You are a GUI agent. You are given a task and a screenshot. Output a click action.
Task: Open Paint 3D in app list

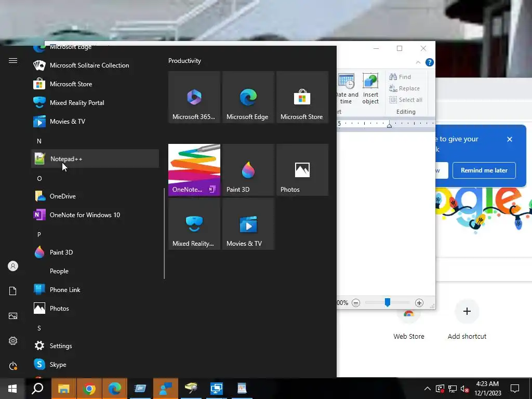95,252
